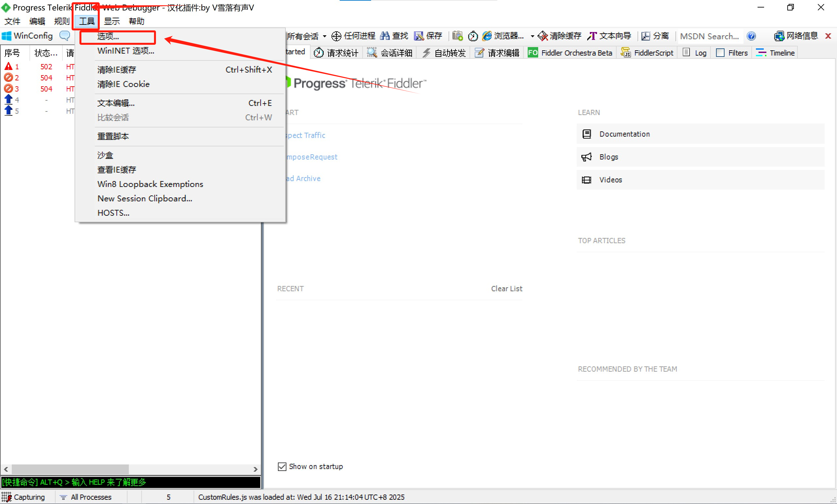This screenshot has height=504, width=837.
Task: Choose New Session Clipboard... menu item
Action: tap(180, 198)
